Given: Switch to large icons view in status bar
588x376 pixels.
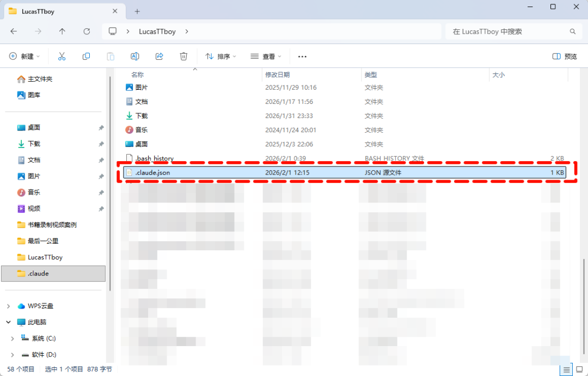Looking at the screenshot, I should [580, 370].
